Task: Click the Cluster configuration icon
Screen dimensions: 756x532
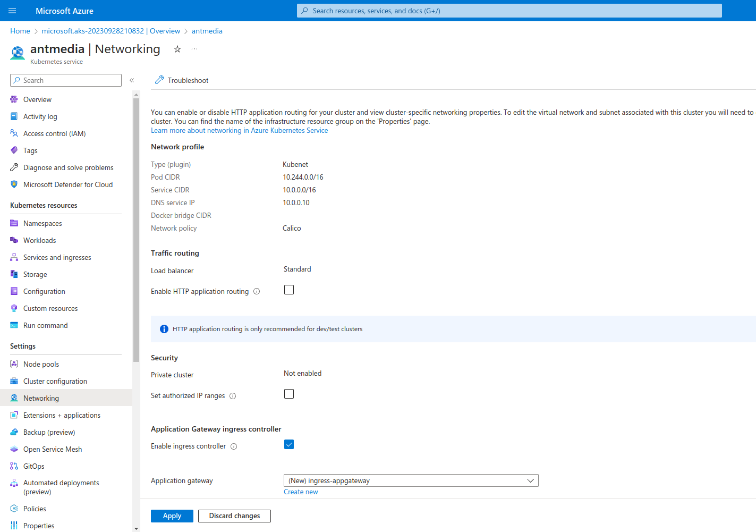Action: (x=14, y=381)
